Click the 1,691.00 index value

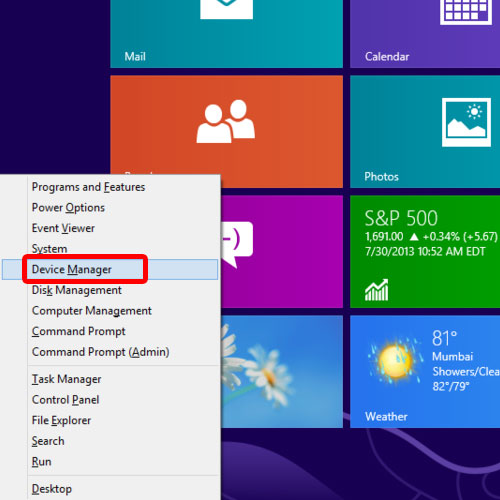coord(384,237)
